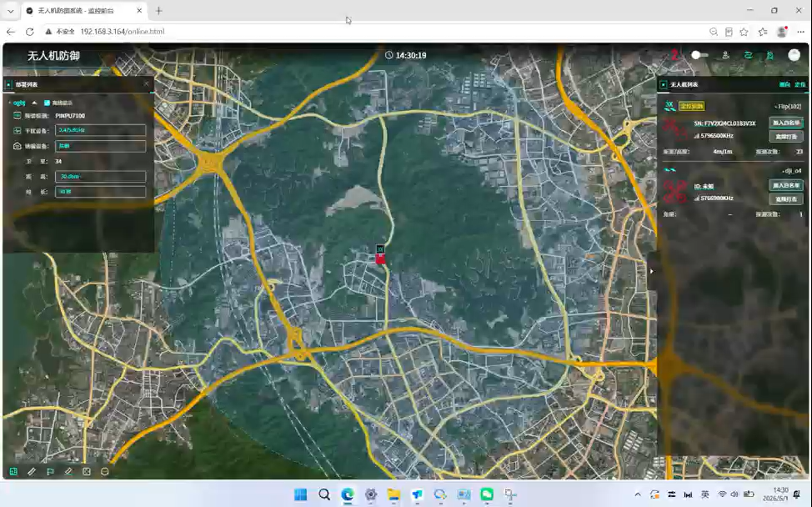Viewport: 812px width, 507px height.
Task: Select the eraser tool in map toolbar
Action: (x=68, y=472)
